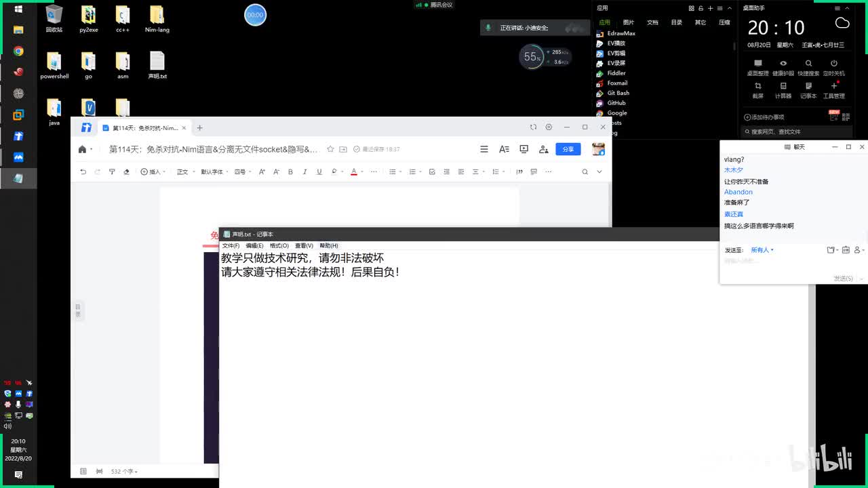Click the Chrome icon on Windows taskbar
Image resolution: width=868 pixels, height=488 pixels.
click(x=18, y=52)
